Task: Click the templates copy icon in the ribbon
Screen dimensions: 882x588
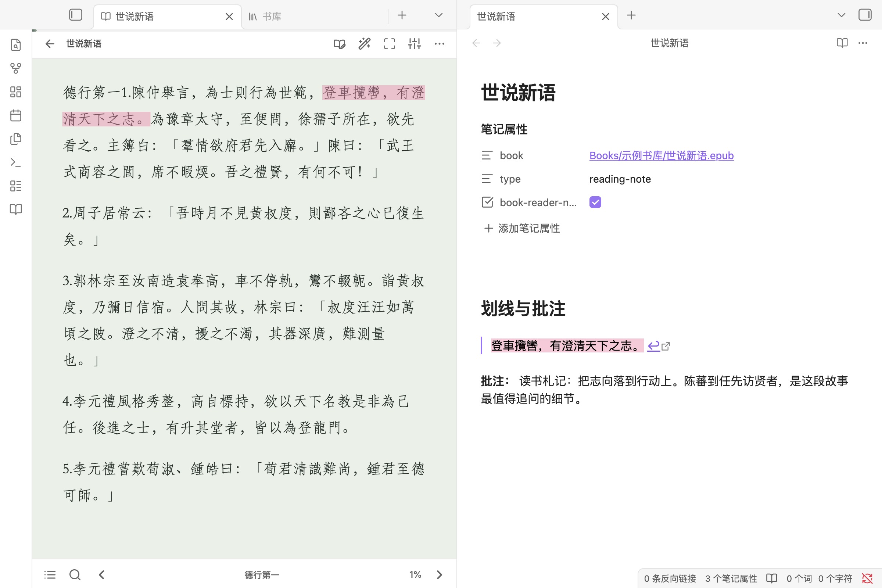Action: point(16,139)
